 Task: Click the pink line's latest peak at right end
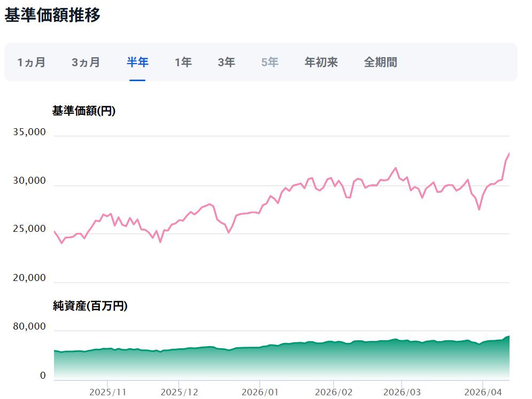(508, 154)
